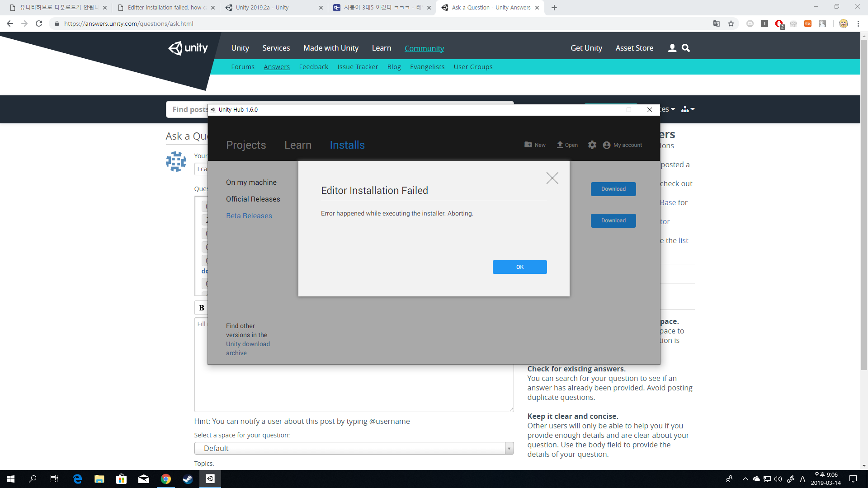Open the volume icon in system tray

coord(778,479)
